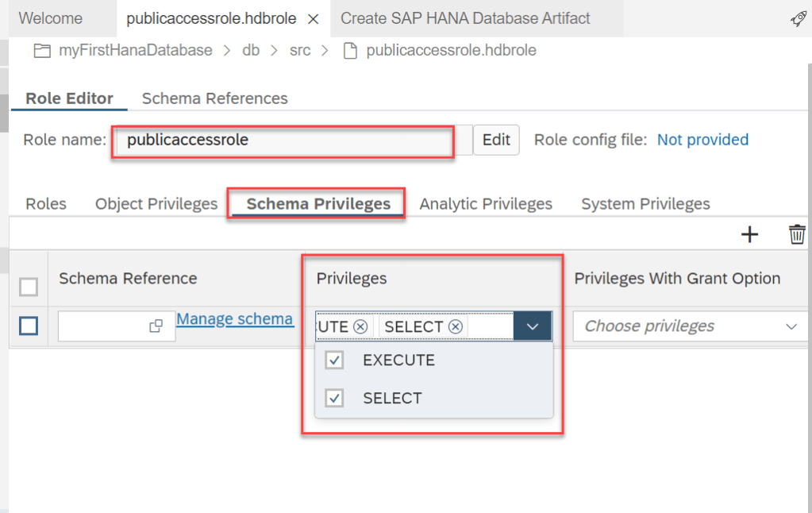Click the trash icon to delete row
Image resolution: width=812 pixels, height=513 pixels.
coord(797,234)
